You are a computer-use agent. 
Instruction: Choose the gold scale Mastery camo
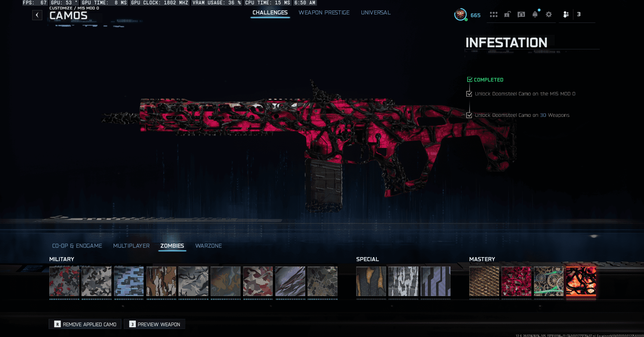[x=484, y=281]
